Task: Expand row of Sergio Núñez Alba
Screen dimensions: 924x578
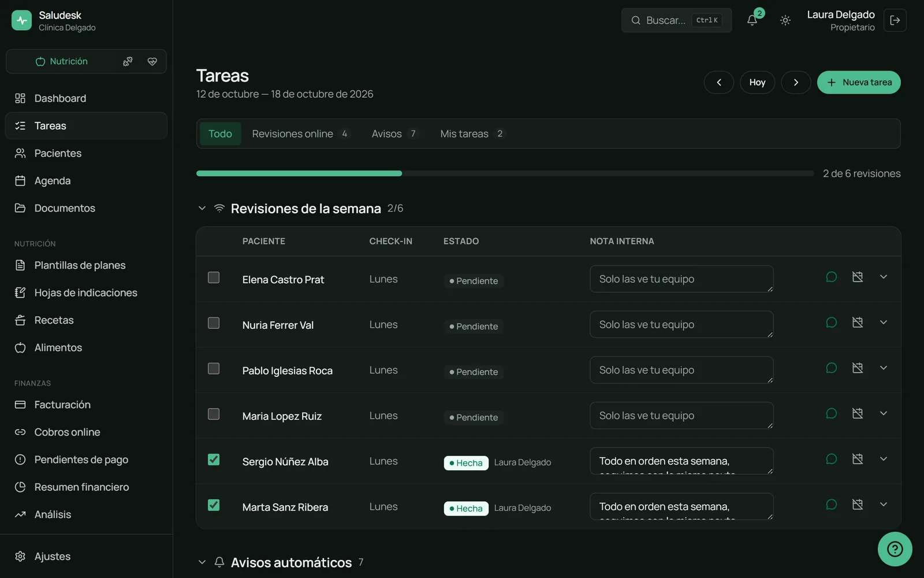Action: [x=884, y=459]
